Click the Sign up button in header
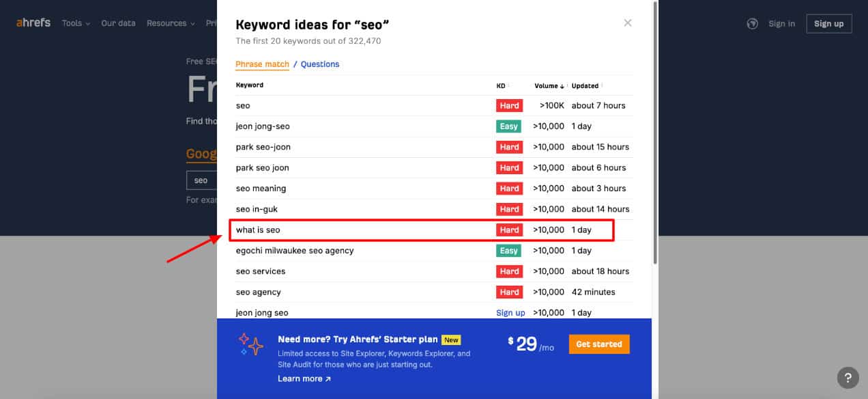Image resolution: width=868 pixels, height=399 pixels. click(828, 23)
